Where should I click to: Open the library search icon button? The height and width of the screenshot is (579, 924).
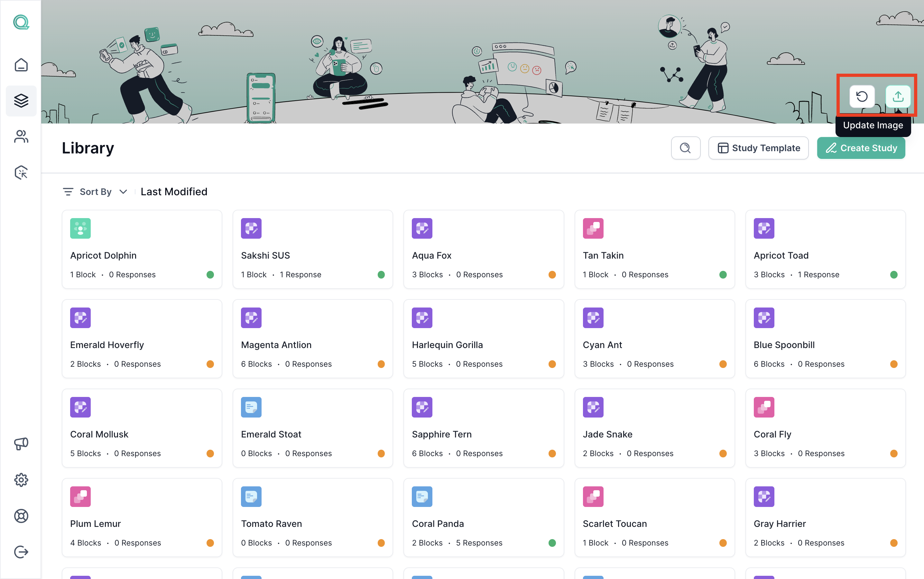pos(685,148)
